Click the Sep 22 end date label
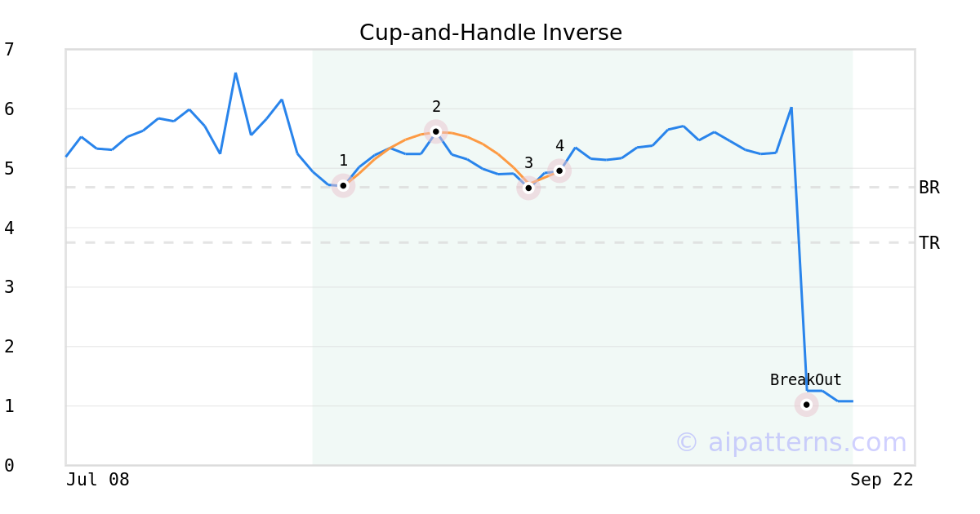The image size is (980, 514). point(881,480)
